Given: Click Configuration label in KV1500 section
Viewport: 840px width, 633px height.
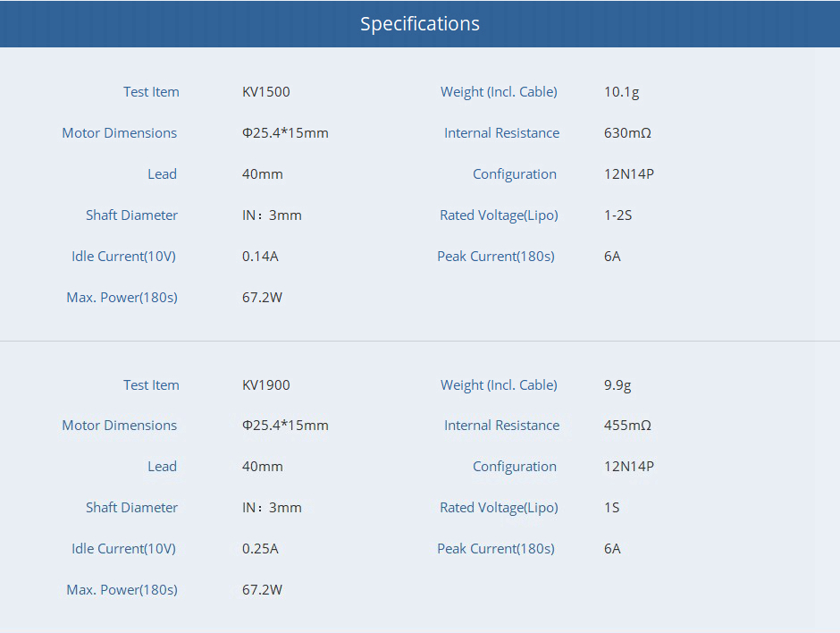Looking at the screenshot, I should [515, 174].
